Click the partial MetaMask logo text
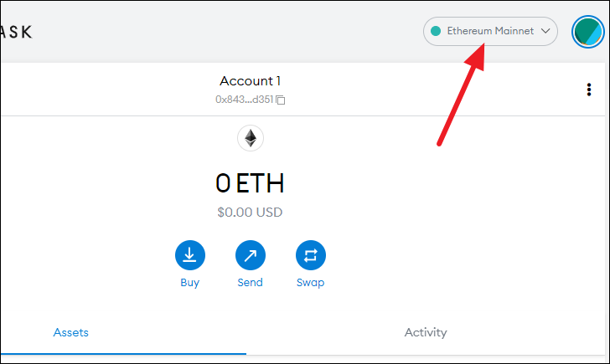The image size is (610, 364). coord(17,32)
